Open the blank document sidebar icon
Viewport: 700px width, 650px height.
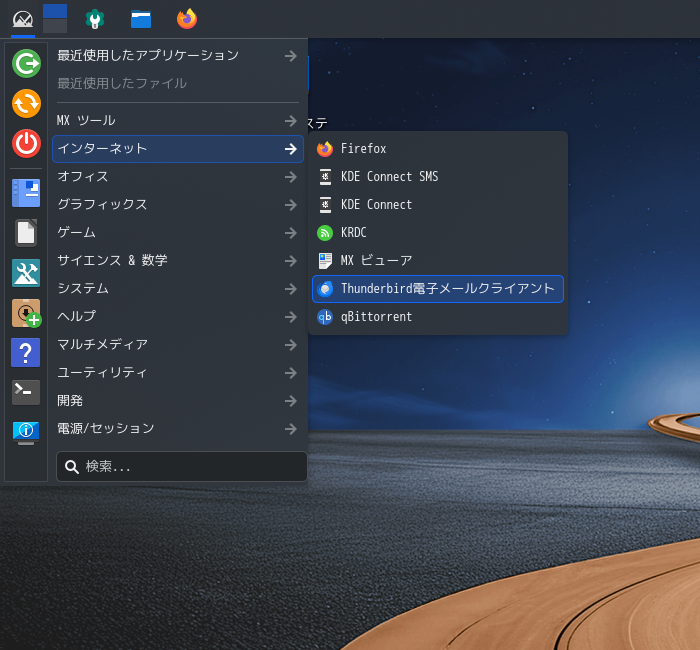26,233
